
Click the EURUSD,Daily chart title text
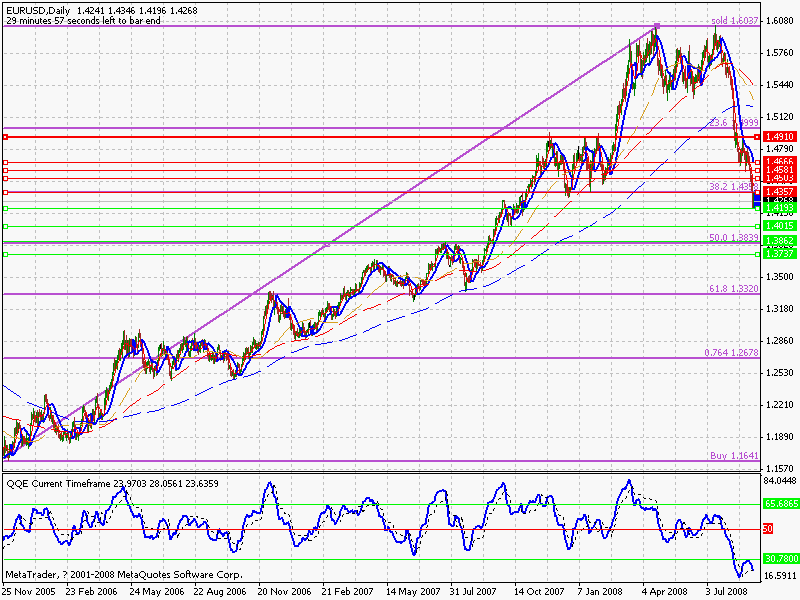[x=38, y=11]
